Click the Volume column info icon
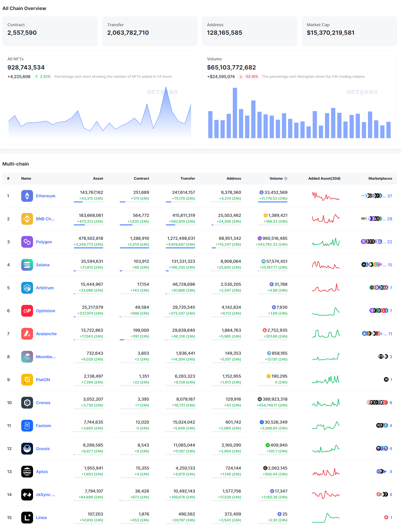Screen dimensions: 401x532 pyautogui.click(x=286, y=179)
